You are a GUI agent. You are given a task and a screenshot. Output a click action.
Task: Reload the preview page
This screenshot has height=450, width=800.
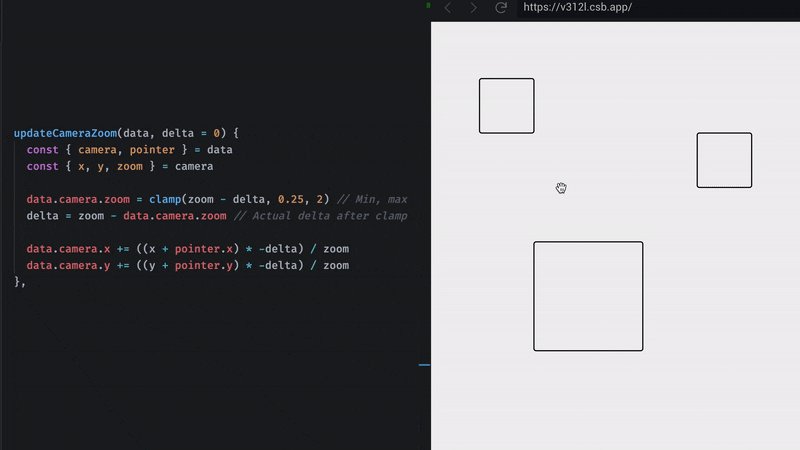(501, 7)
